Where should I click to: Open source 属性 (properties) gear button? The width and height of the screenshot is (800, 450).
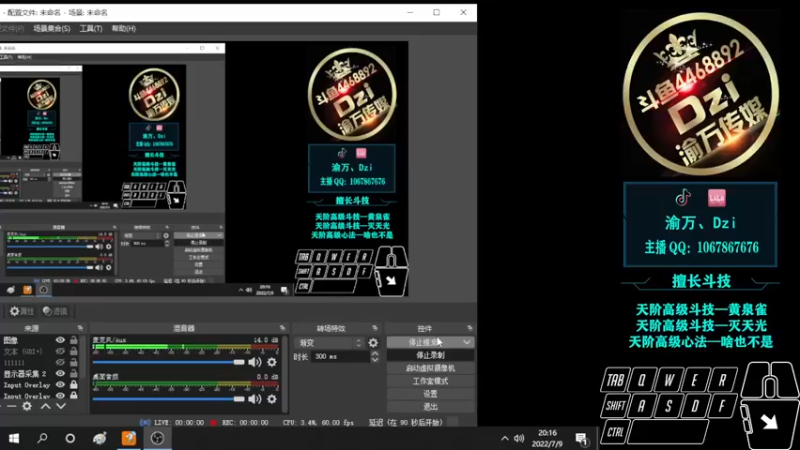pos(21,311)
